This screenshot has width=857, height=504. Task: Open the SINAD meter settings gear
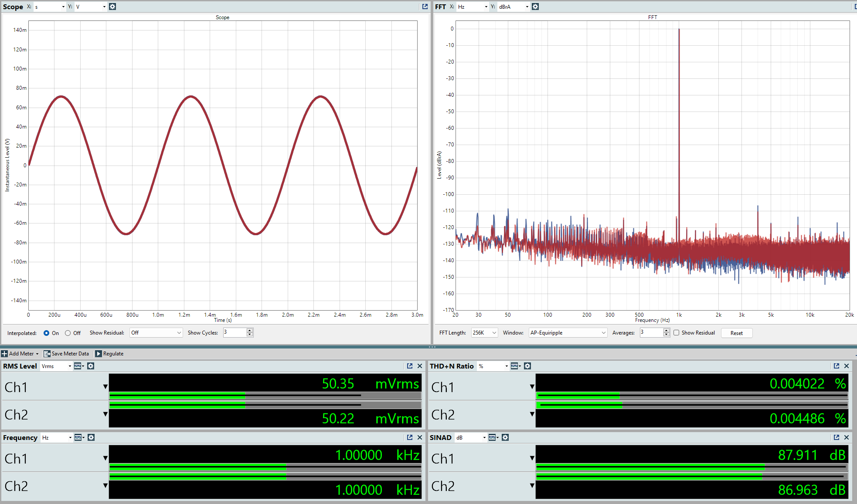click(505, 437)
